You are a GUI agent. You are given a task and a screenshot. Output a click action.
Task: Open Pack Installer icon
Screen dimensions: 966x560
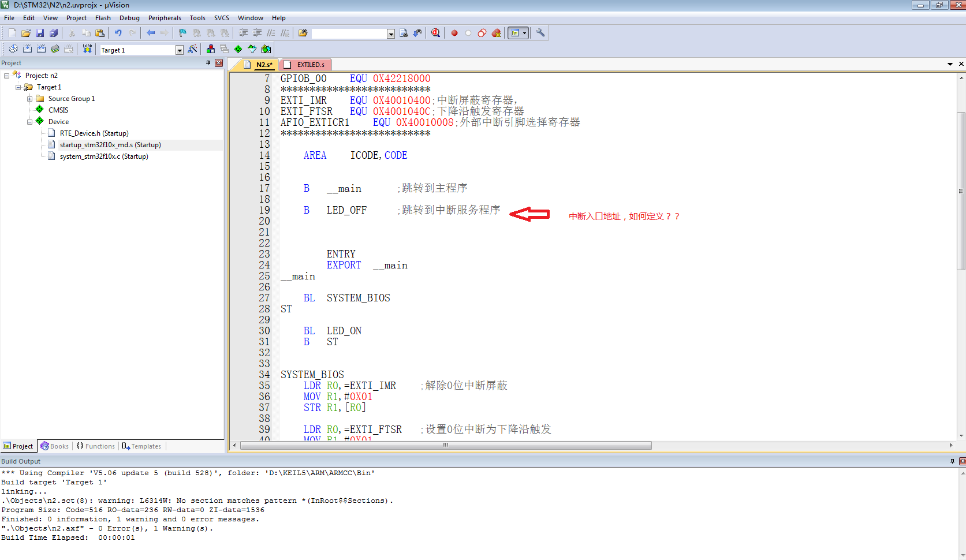(266, 49)
